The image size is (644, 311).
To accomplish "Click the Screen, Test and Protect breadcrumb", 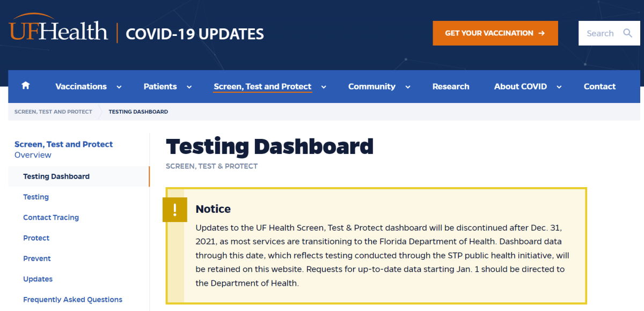I will point(53,112).
